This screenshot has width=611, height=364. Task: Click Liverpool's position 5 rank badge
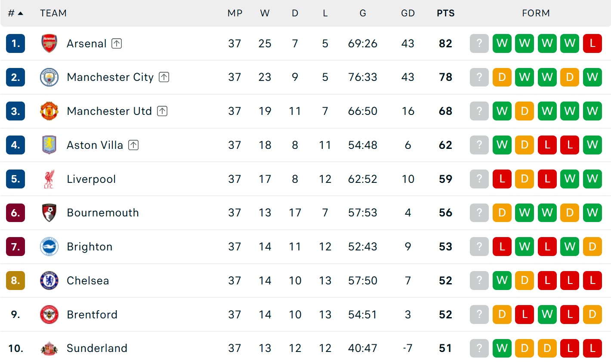click(x=15, y=179)
